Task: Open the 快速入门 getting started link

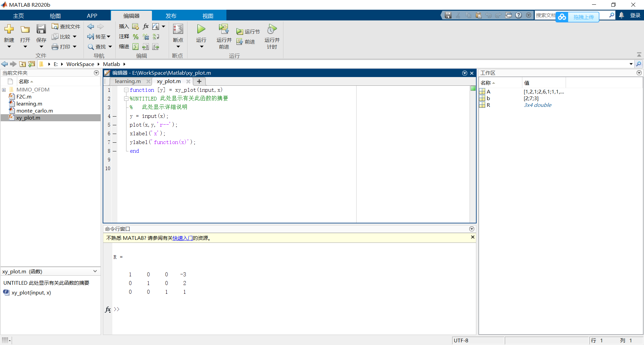Action: pos(182,238)
